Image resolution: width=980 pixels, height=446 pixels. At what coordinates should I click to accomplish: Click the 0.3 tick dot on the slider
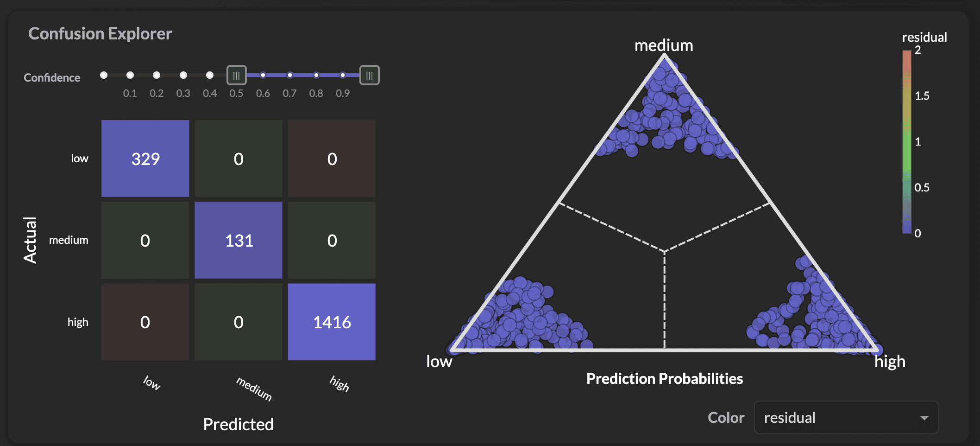(x=183, y=75)
